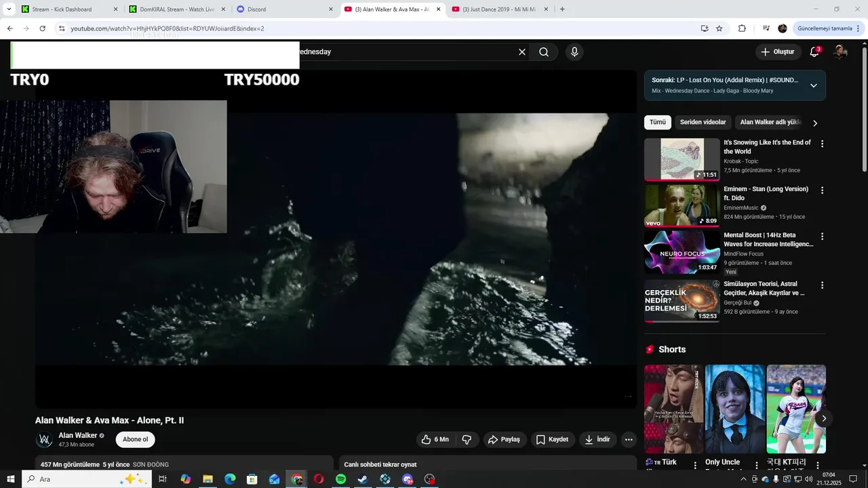Click Simülasyon Teorisi video title

[764, 289]
